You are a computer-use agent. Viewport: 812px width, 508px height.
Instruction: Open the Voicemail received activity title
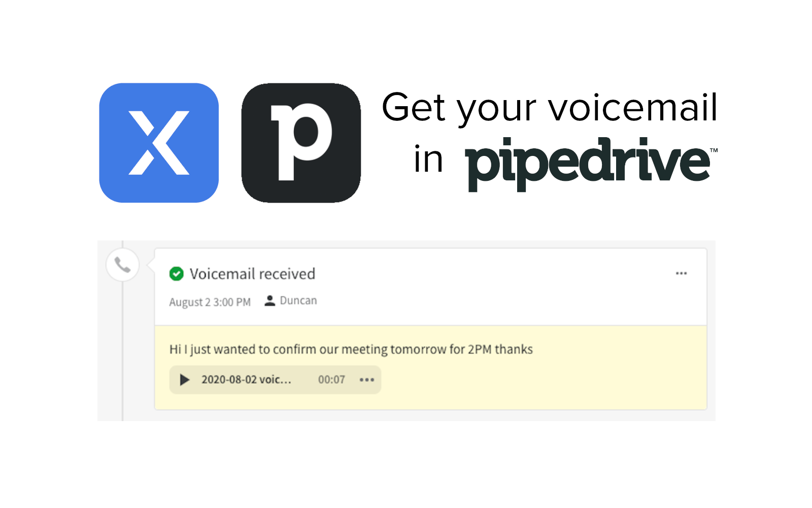(252, 274)
